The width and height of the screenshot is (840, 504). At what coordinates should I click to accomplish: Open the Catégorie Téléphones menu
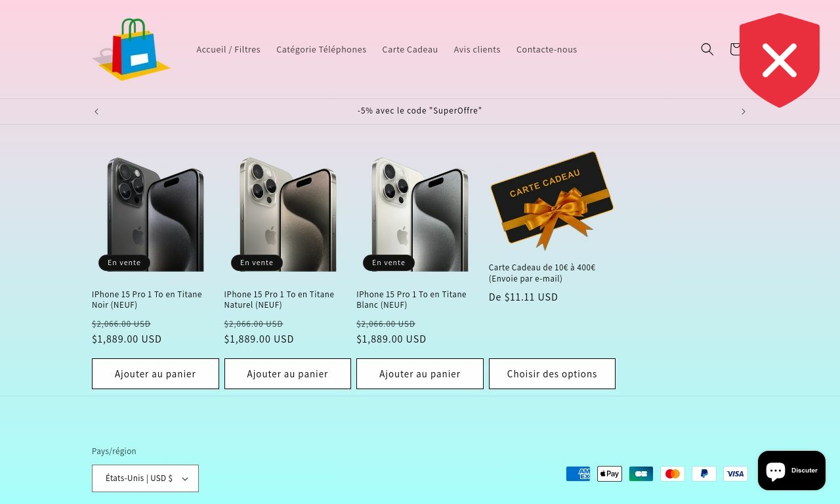coord(322,49)
